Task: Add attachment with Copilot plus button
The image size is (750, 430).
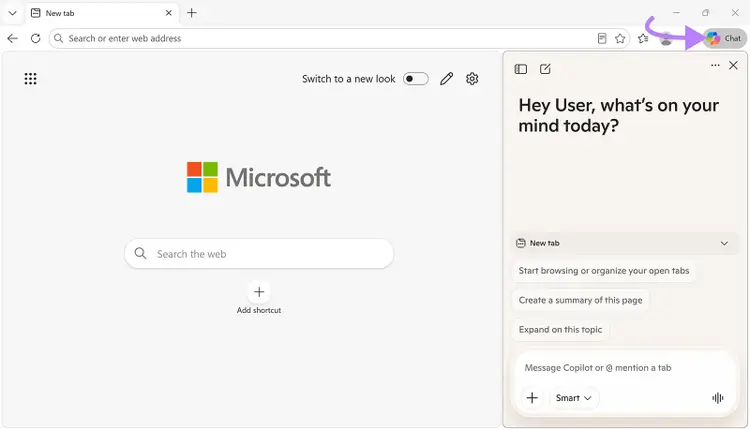Action: (x=532, y=397)
